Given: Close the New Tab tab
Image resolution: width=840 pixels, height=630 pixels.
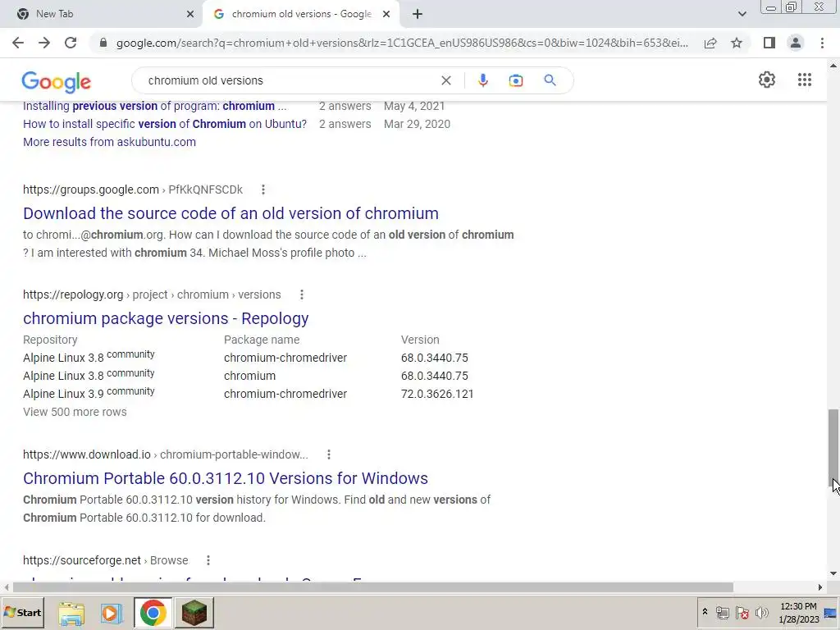Looking at the screenshot, I should pyautogui.click(x=190, y=14).
